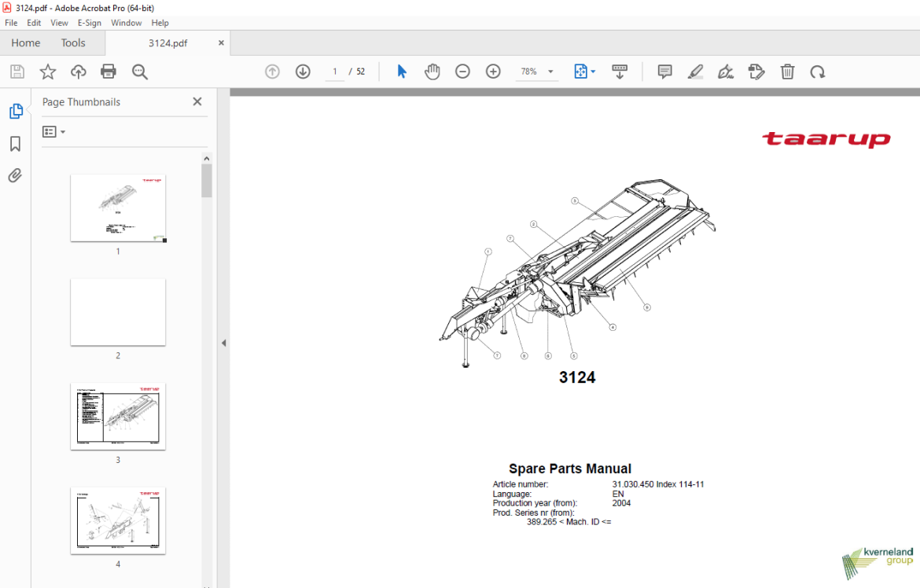Open the E-Sign menu
The image size is (920, 588).
point(89,23)
